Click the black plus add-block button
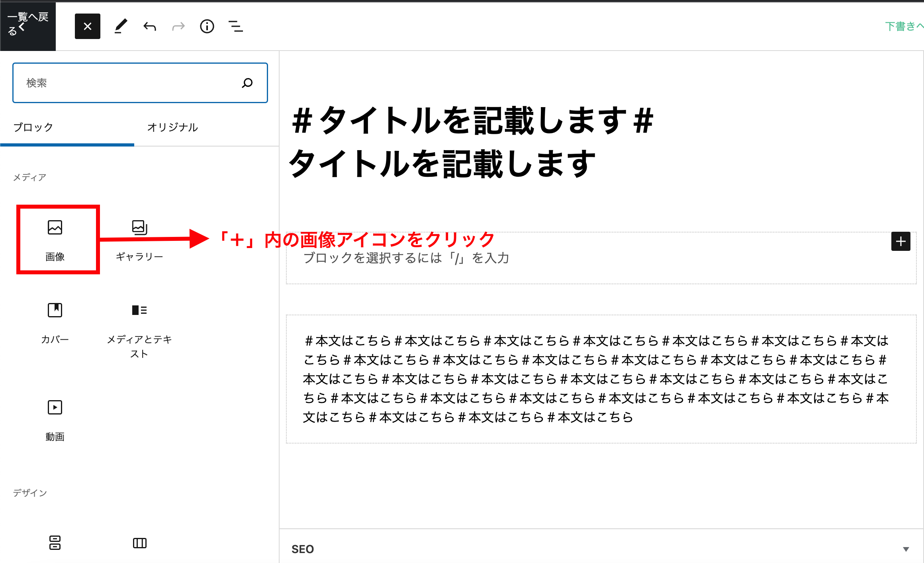The height and width of the screenshot is (563, 924). [x=901, y=241]
